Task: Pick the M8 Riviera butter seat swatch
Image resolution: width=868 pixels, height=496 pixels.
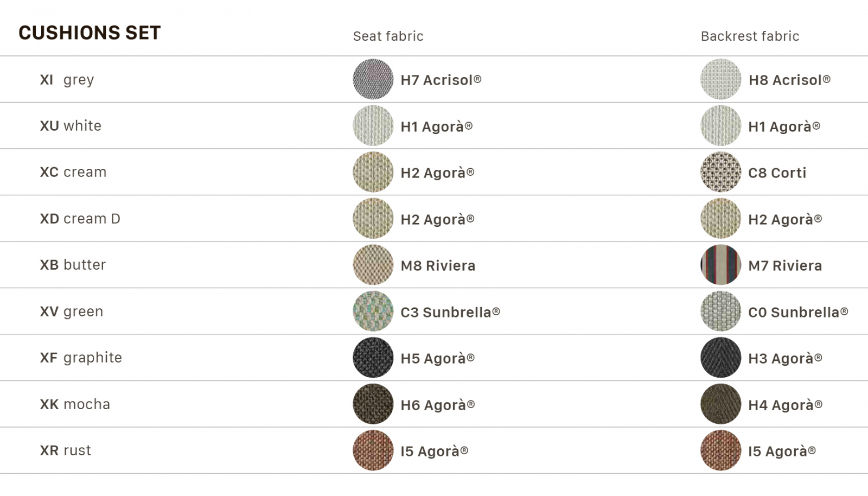Action: click(373, 265)
